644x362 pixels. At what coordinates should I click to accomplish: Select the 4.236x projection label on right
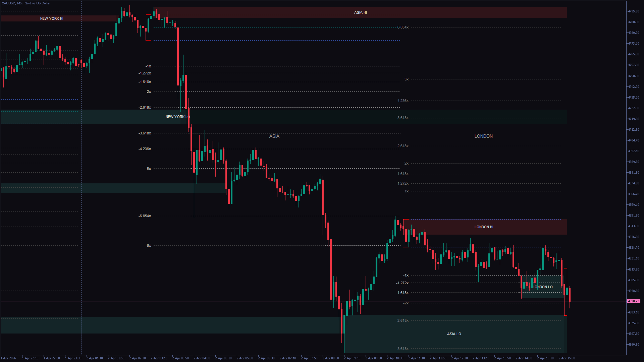pos(403,101)
